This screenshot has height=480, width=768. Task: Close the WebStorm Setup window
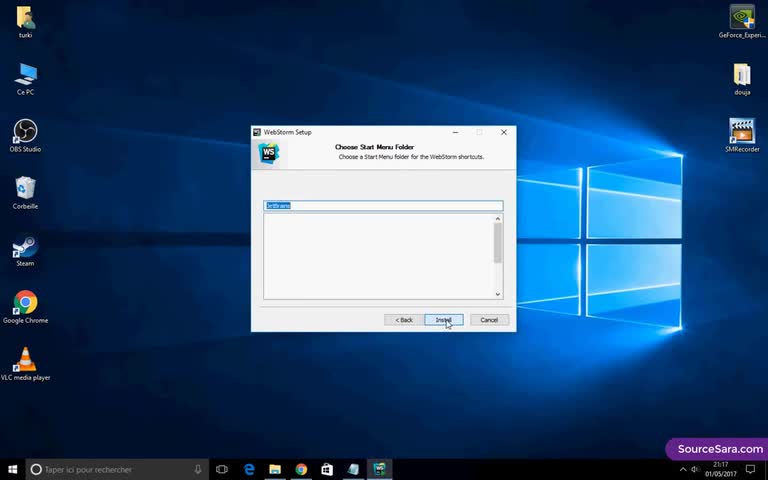click(x=504, y=132)
